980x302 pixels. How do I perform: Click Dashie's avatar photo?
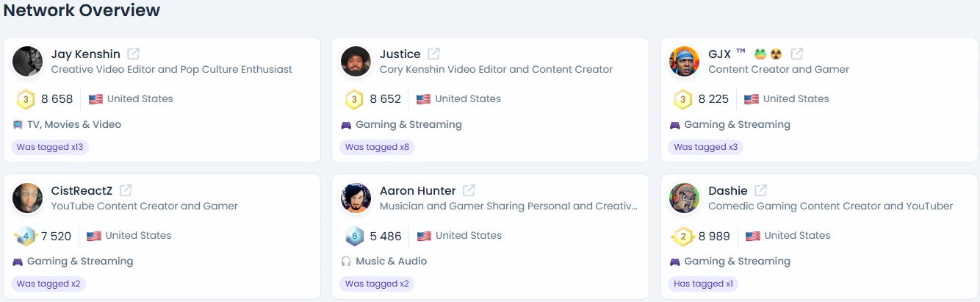coord(685,198)
